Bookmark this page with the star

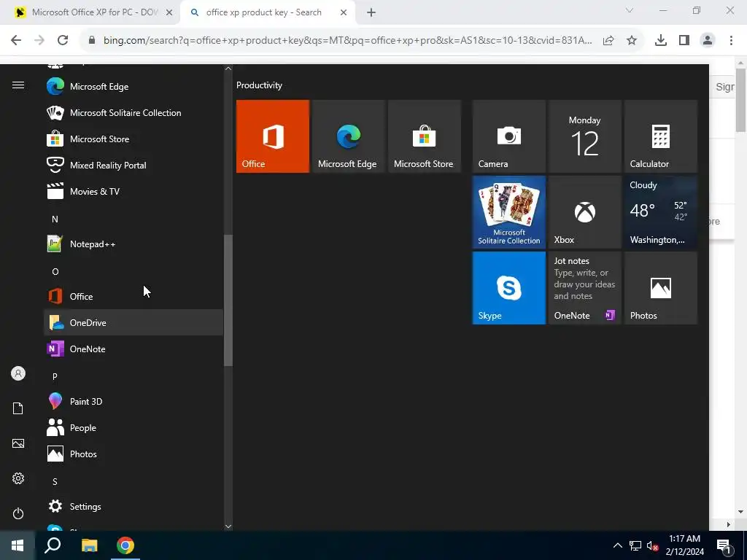click(x=632, y=41)
